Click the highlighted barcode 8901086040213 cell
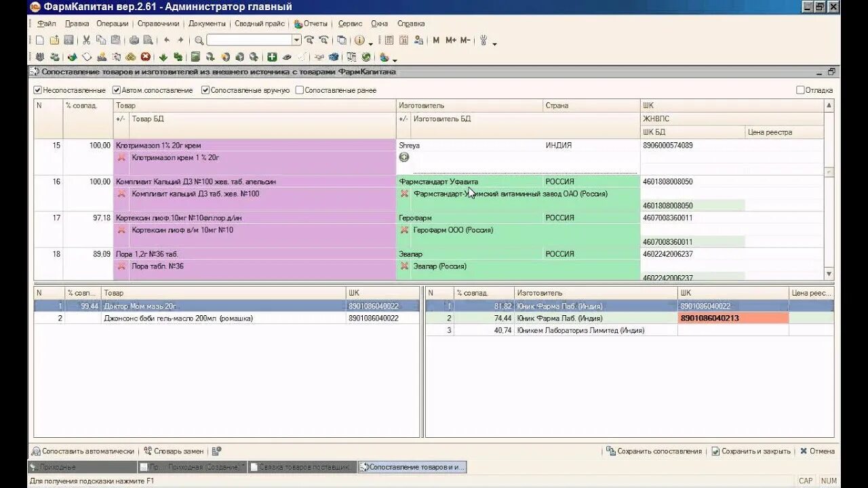 pos(733,319)
